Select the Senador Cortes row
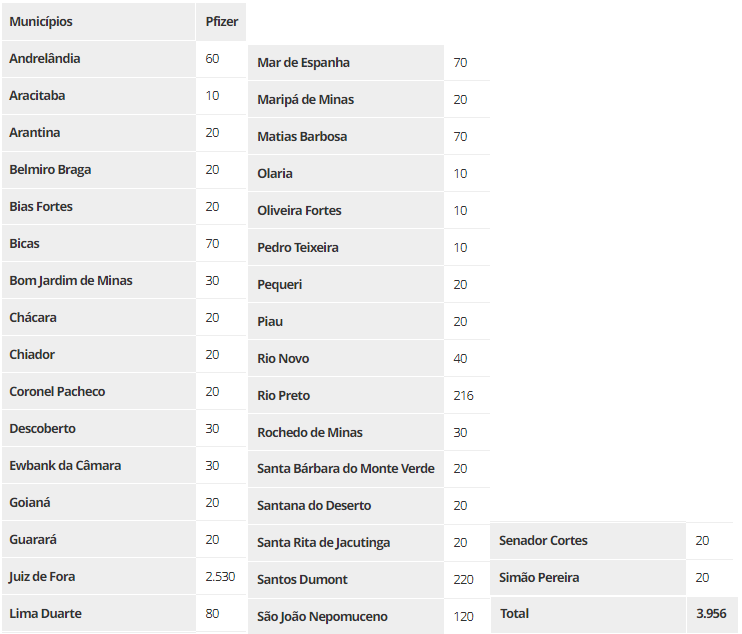This screenshot has width=742, height=634. tap(612, 540)
